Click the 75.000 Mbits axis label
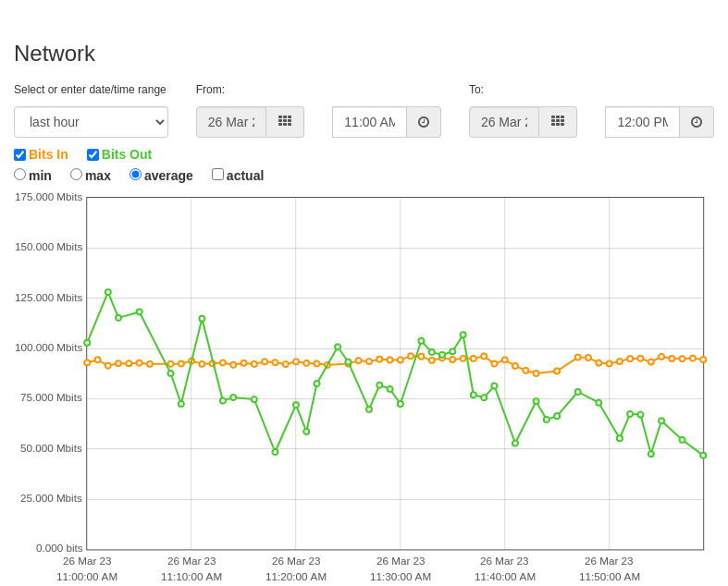Image resolution: width=728 pixels, height=586 pixels. (51, 397)
